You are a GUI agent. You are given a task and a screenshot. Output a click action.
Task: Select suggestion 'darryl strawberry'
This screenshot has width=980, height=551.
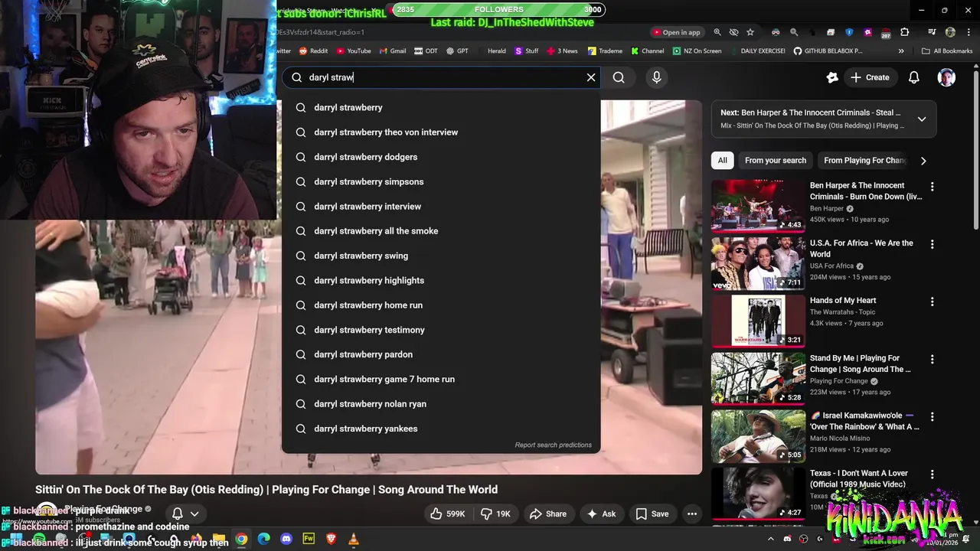tap(441, 108)
